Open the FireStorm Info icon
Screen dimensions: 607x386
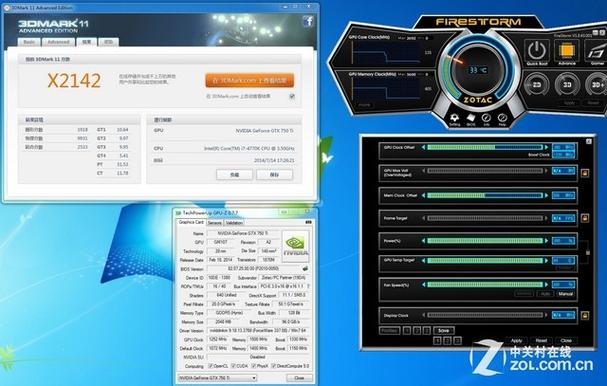pos(486,118)
